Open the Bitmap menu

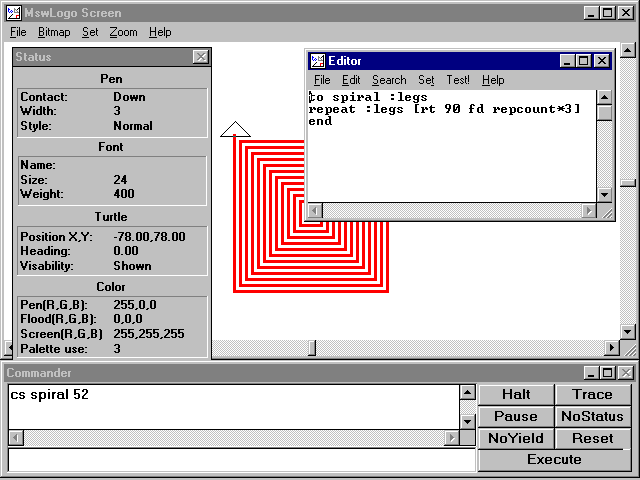point(54,32)
